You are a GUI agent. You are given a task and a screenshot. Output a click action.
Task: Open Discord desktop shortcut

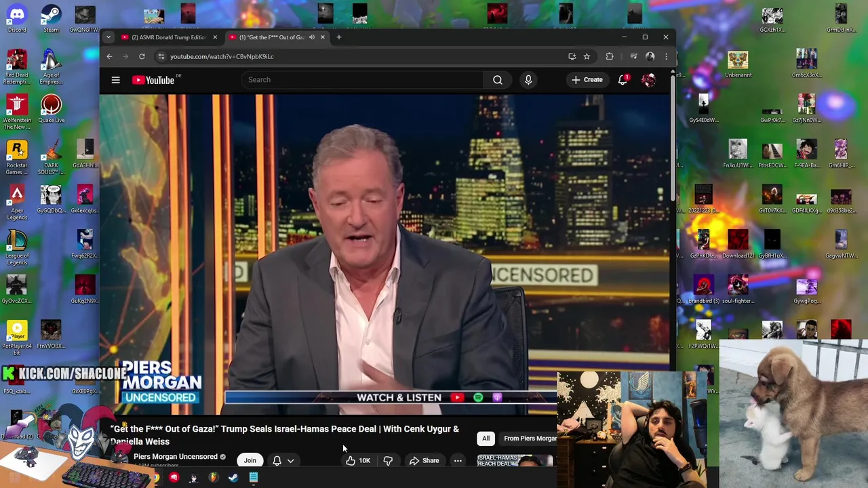pyautogui.click(x=17, y=18)
